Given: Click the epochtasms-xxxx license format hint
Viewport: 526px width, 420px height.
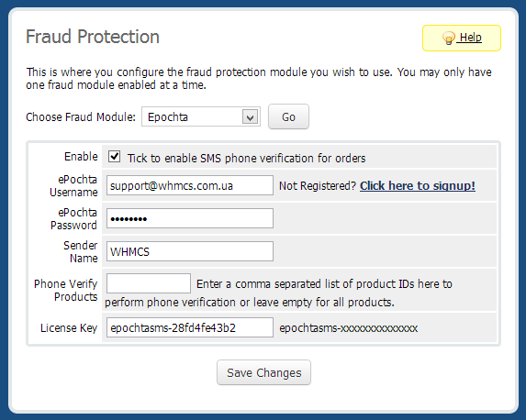Looking at the screenshot, I should tap(349, 327).
